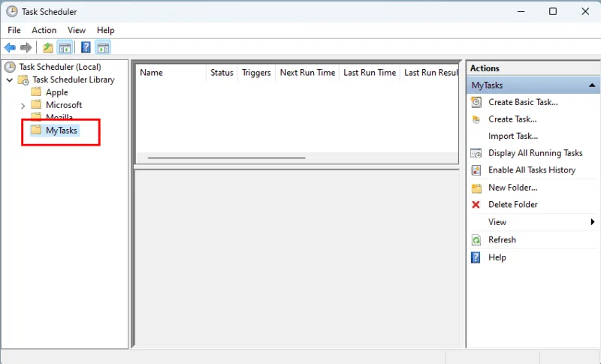Screen dimensions: 601x364
Task: Expand the Microsoft folder in the tree
Action: pyautogui.click(x=23, y=106)
